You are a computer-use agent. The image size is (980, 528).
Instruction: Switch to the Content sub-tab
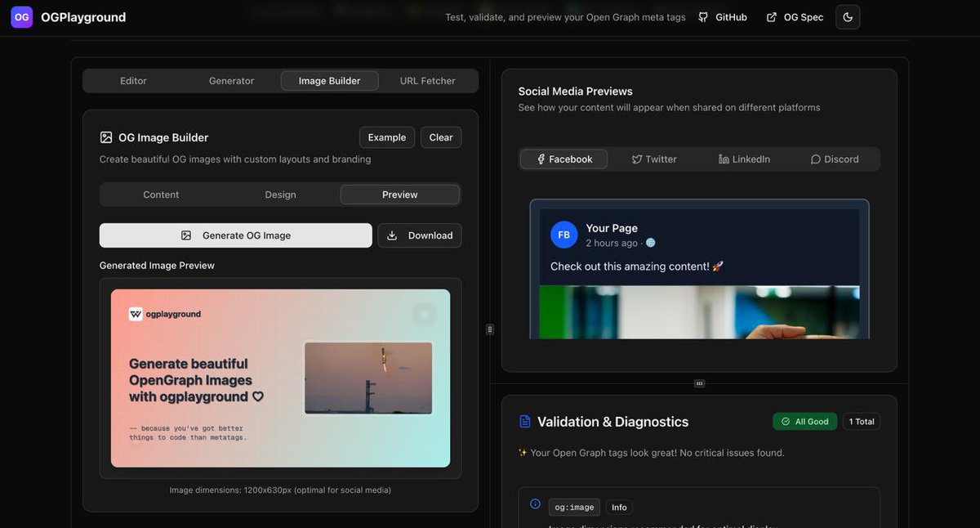(161, 195)
